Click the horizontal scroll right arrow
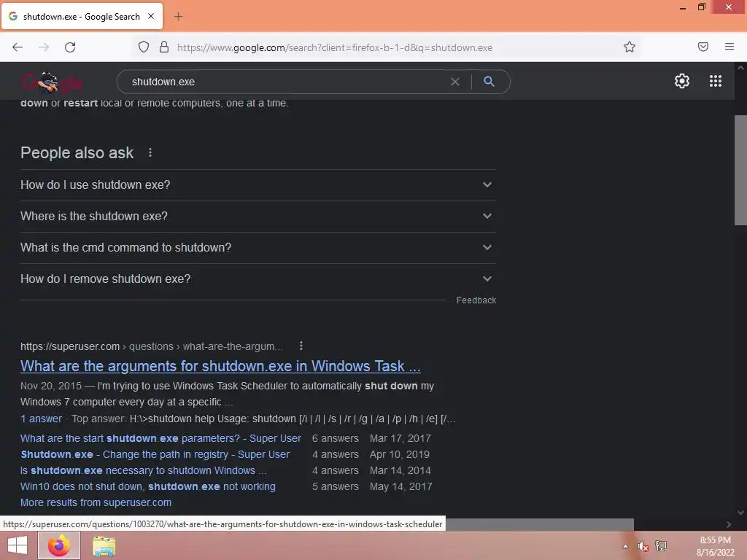The image size is (747, 560). click(729, 524)
